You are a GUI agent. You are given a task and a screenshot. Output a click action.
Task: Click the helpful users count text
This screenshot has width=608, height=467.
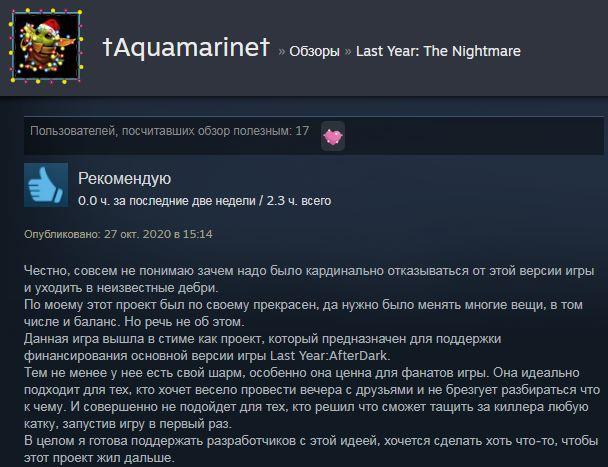point(170,131)
